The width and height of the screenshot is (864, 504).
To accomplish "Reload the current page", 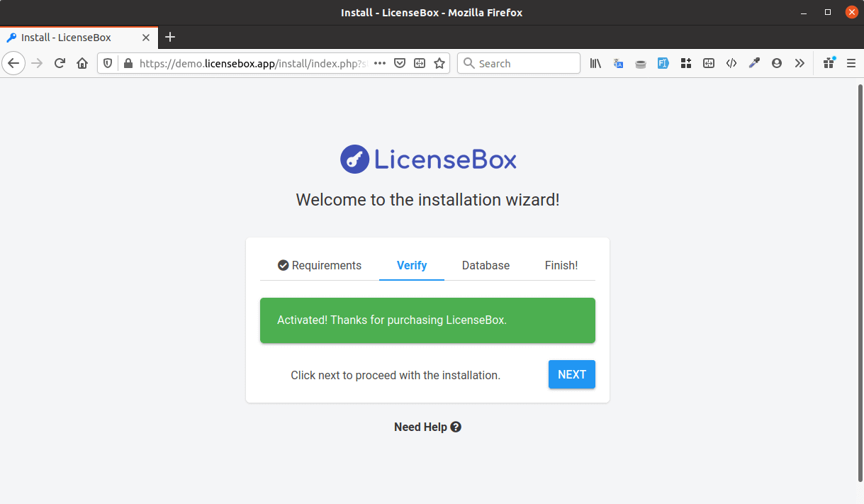I will click(x=60, y=63).
